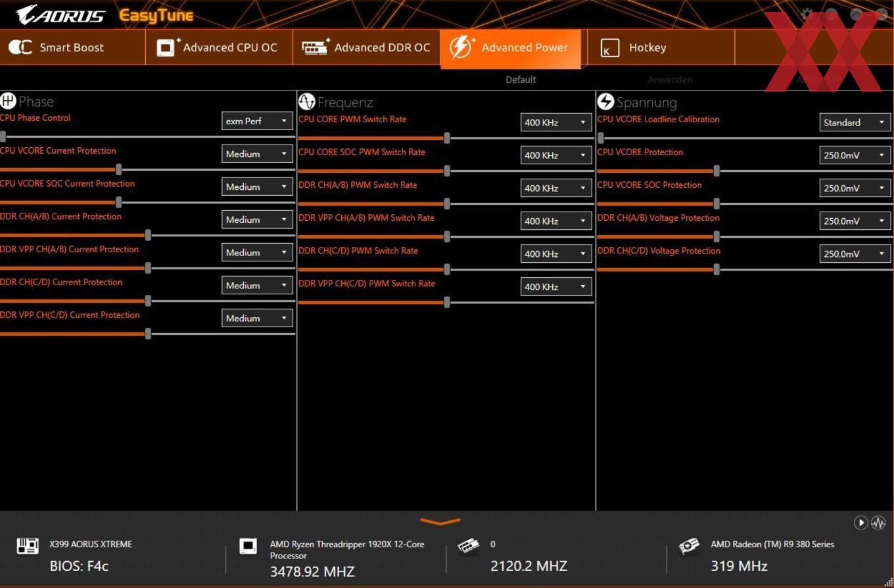Image resolution: width=894 pixels, height=588 pixels.
Task: Click DDR VPP CH(A/B) Current Protection slider handle
Action: [x=148, y=268]
